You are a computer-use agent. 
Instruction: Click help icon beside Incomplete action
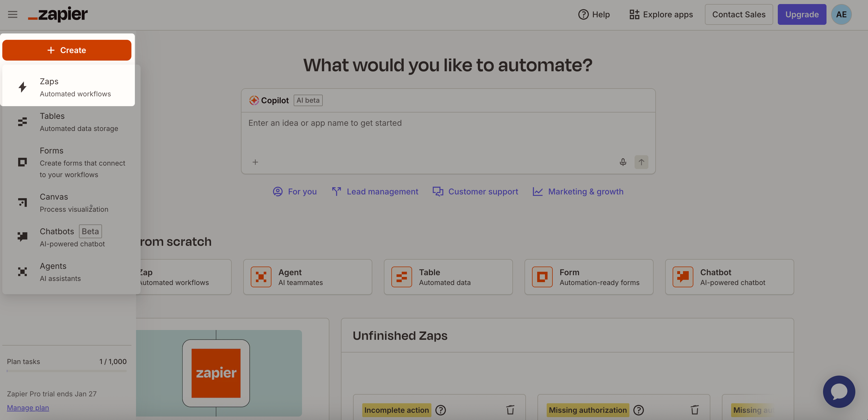(x=440, y=410)
